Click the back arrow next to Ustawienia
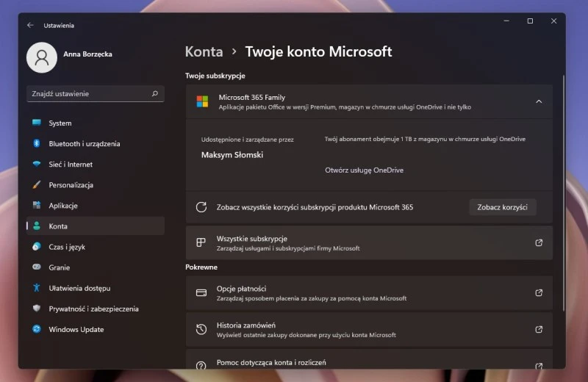 coord(30,25)
